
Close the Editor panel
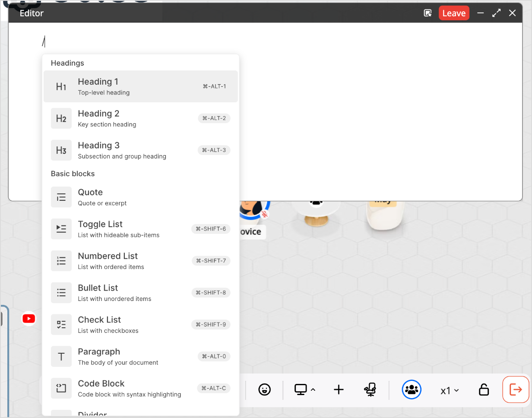(x=513, y=13)
